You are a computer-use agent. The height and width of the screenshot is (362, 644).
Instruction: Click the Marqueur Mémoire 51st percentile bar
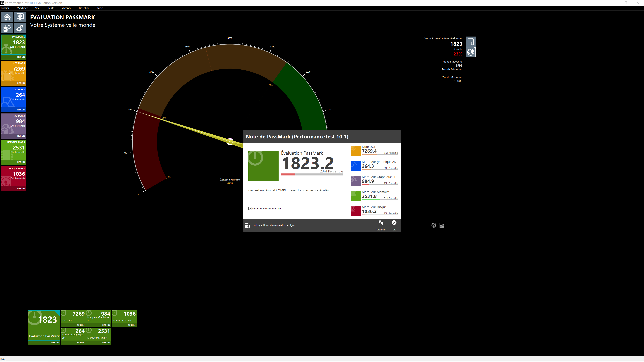[x=380, y=200]
